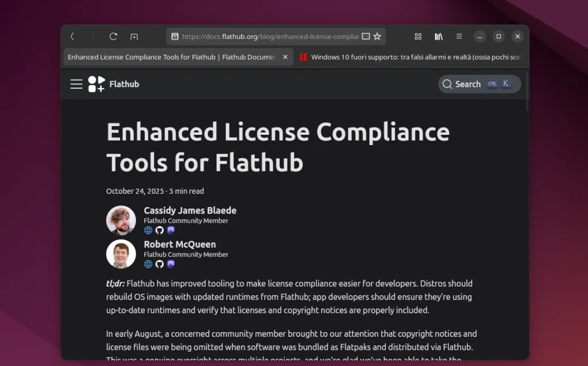Toggle the Flathub sidebar hamburger
Image resolution: width=588 pixels, height=366 pixels.
click(76, 84)
